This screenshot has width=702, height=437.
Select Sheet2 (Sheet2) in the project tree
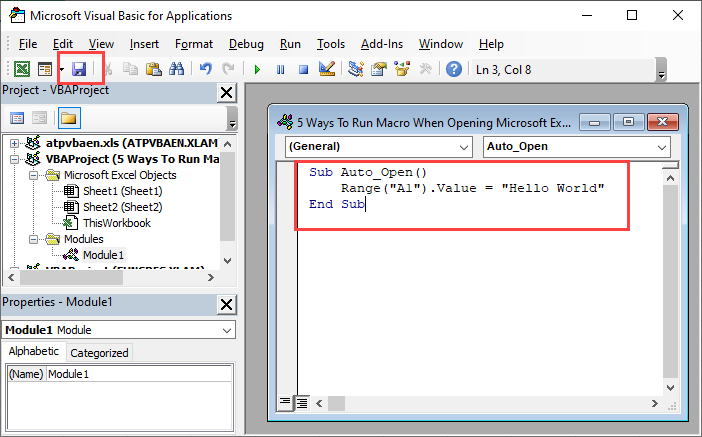pyautogui.click(x=122, y=207)
